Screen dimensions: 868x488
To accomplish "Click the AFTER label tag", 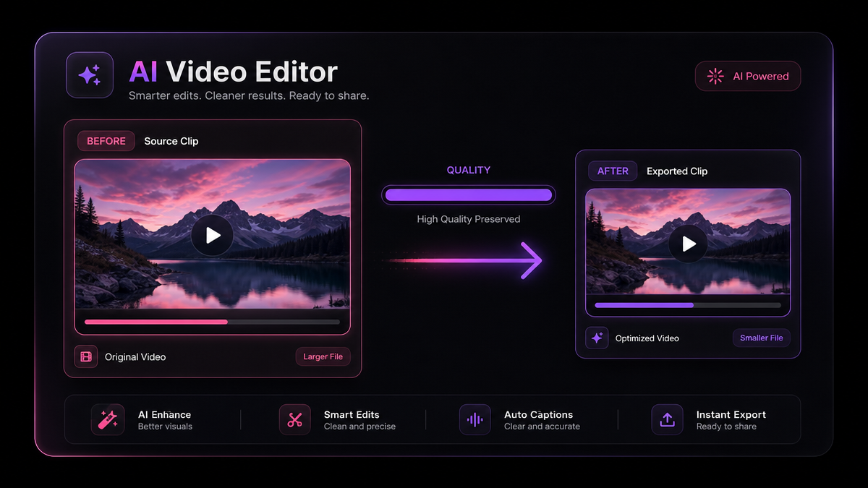I will coord(613,171).
